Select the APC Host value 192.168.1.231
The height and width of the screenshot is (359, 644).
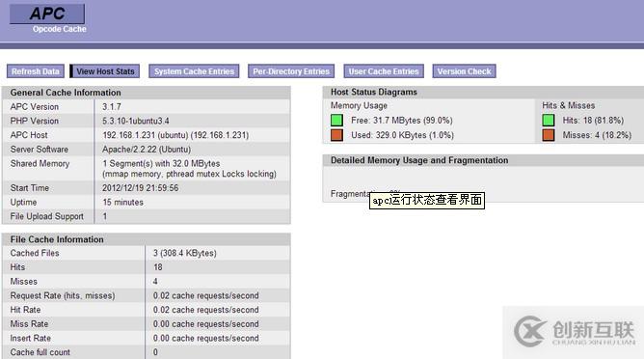click(x=175, y=135)
